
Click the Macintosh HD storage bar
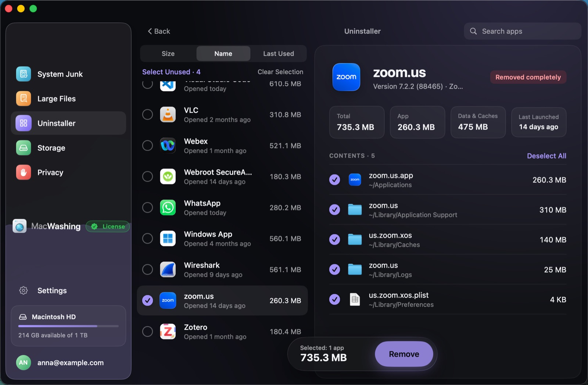[68, 326]
